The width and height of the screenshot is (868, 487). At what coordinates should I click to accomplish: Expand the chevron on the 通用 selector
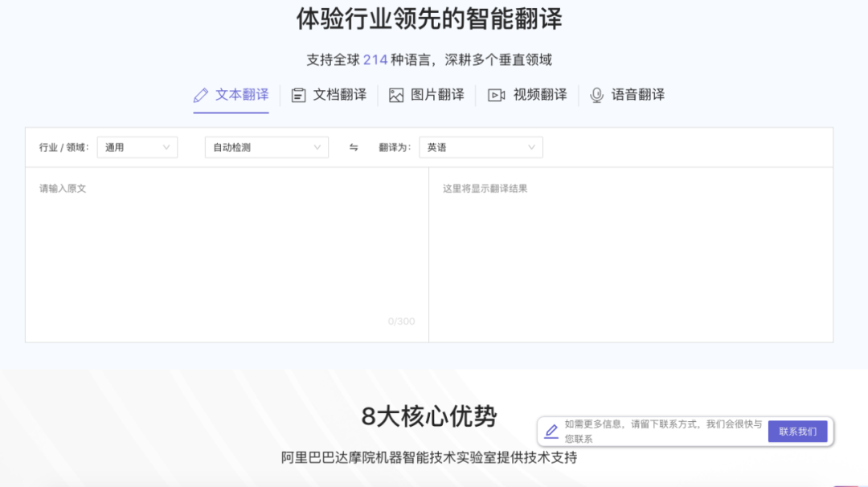coord(166,147)
